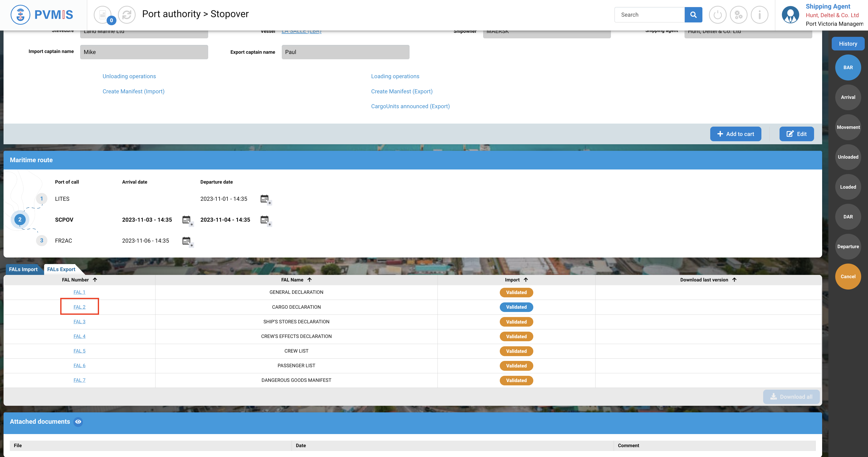Click the information icon in header
The width and height of the screenshot is (868, 457).
pos(760,15)
